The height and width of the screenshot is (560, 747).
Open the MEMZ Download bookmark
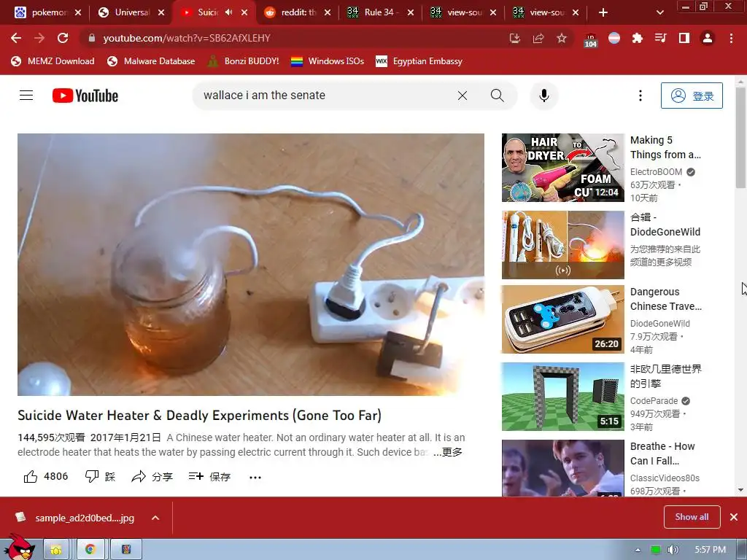pyautogui.click(x=53, y=61)
